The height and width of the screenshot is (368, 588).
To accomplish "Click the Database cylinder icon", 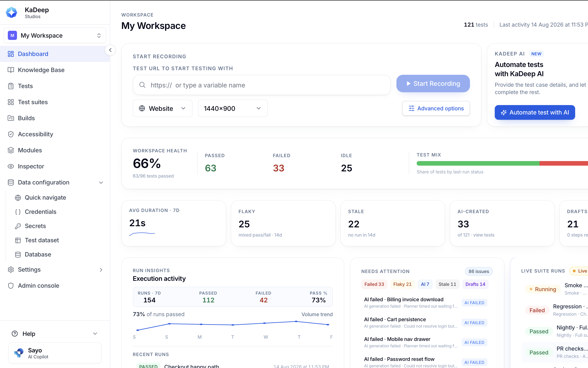I will coord(18,255).
